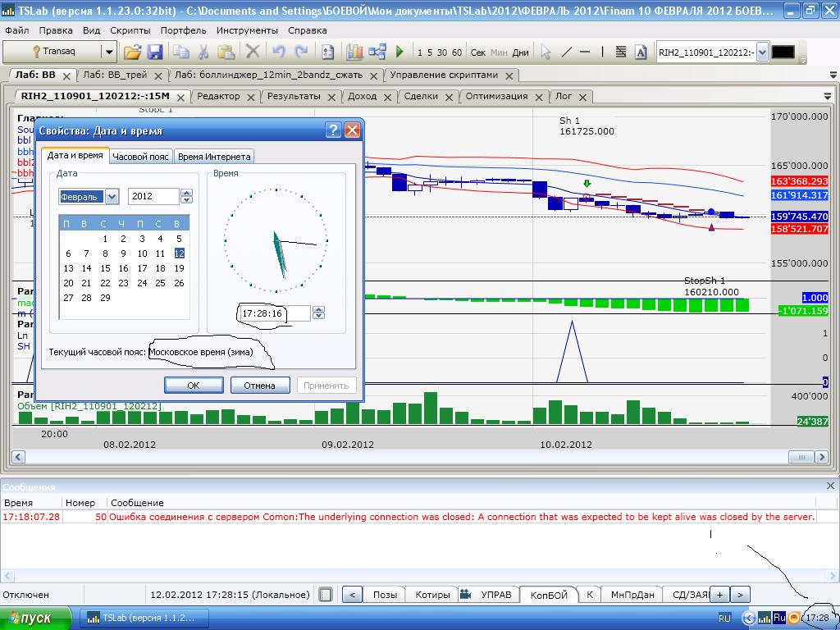Image resolution: width=840 pixels, height=630 pixels.
Task: Switch chart interval to 60
Action: tap(456, 52)
